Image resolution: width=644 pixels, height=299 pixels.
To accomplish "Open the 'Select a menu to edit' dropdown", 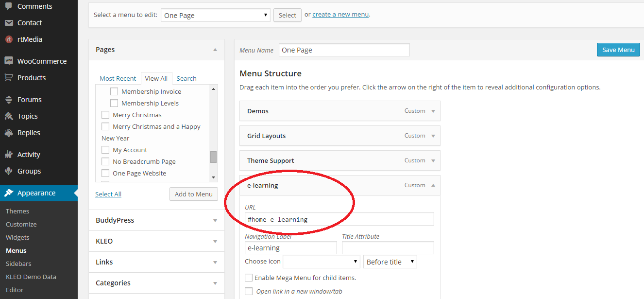I will [215, 15].
